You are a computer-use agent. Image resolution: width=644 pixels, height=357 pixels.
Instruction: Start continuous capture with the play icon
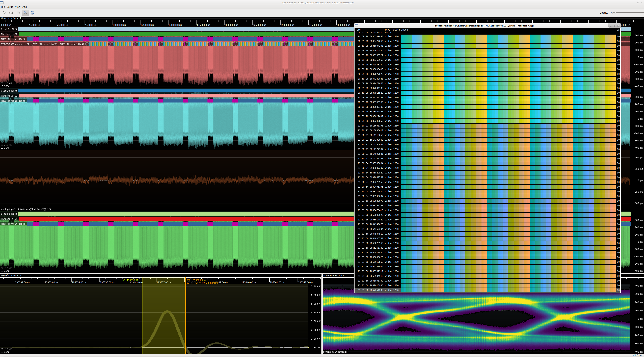point(4,13)
